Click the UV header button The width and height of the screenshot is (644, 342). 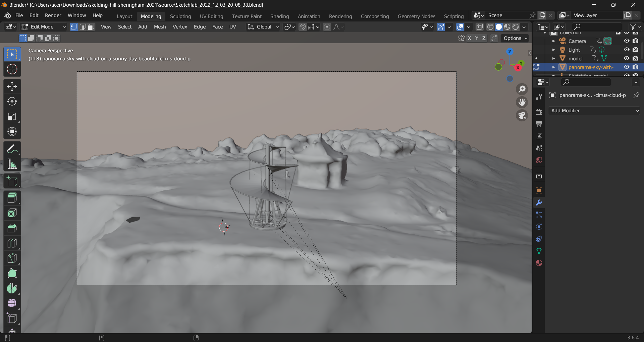tap(232, 27)
